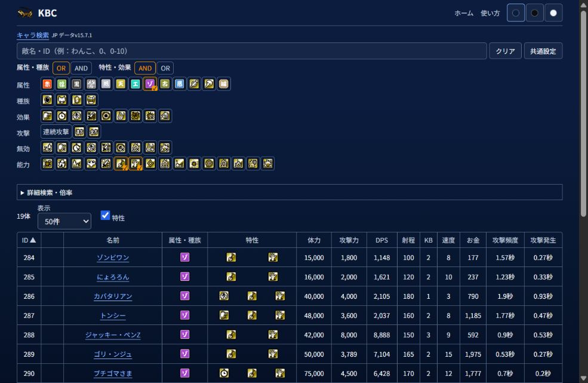Viewport: 588px width, 383px height.
Task: Select the red 赤 attribute filter icon
Action: [47, 84]
